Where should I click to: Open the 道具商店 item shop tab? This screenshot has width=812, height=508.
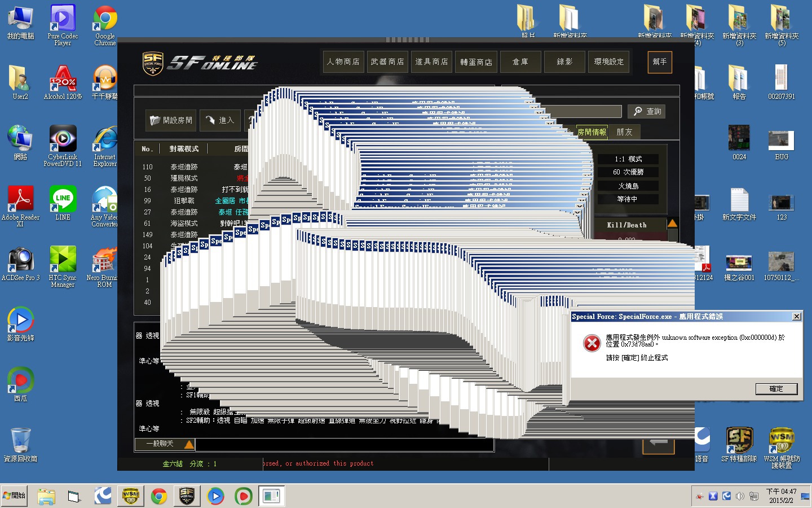[x=431, y=62]
